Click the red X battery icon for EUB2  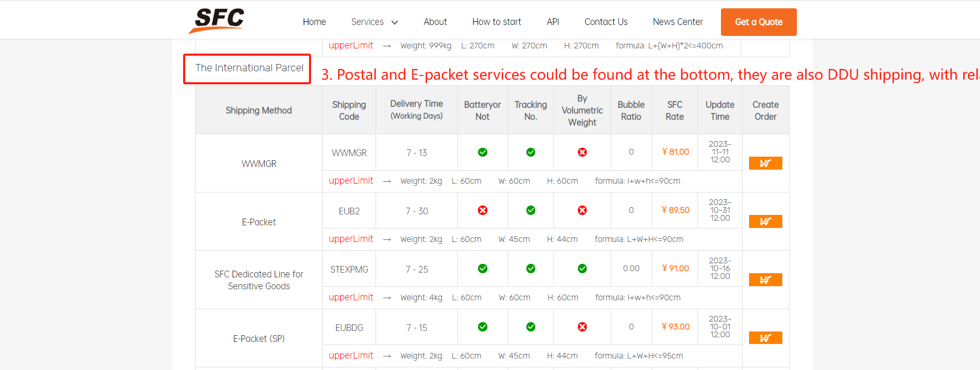click(483, 210)
